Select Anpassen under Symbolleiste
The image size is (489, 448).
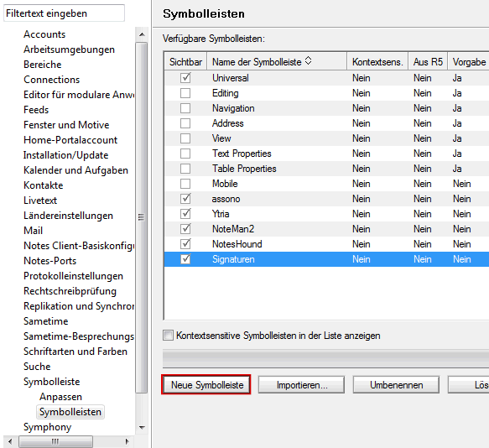coord(61,397)
